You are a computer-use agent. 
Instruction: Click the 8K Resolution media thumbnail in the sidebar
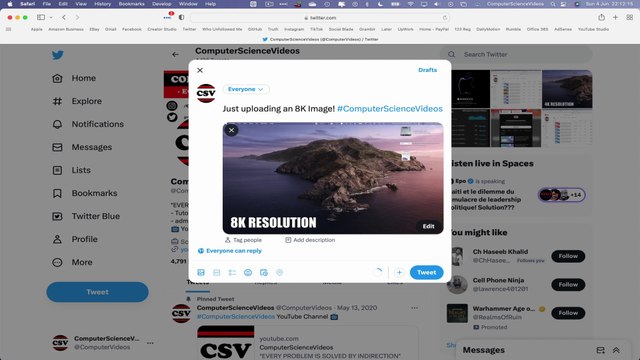click(567, 89)
